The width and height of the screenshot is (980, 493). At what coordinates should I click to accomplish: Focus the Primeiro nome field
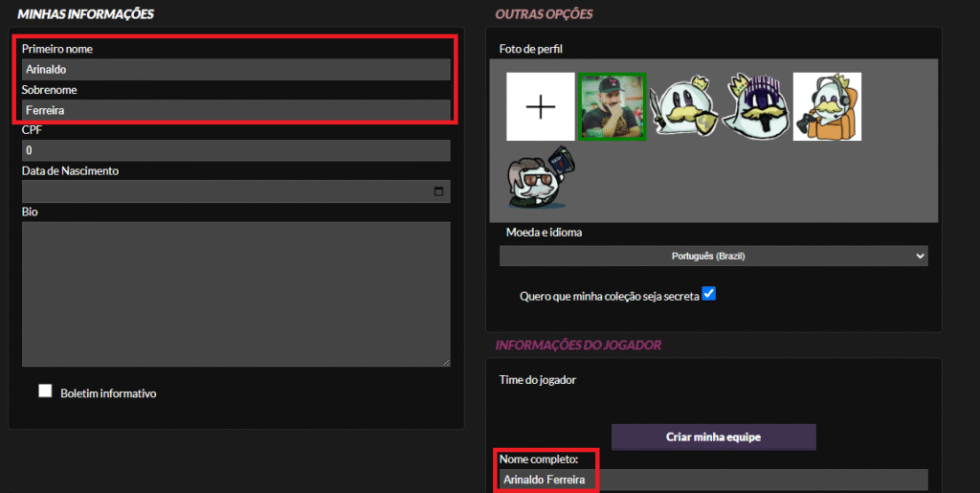pyautogui.click(x=236, y=69)
